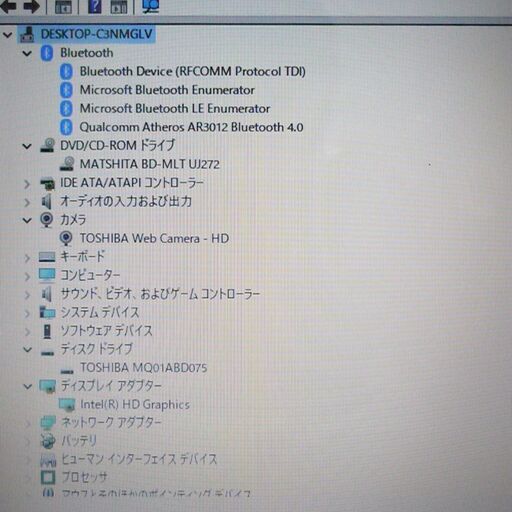Click the back arrow toolbar icon
The height and width of the screenshot is (512, 512).
pyautogui.click(x=8, y=7)
